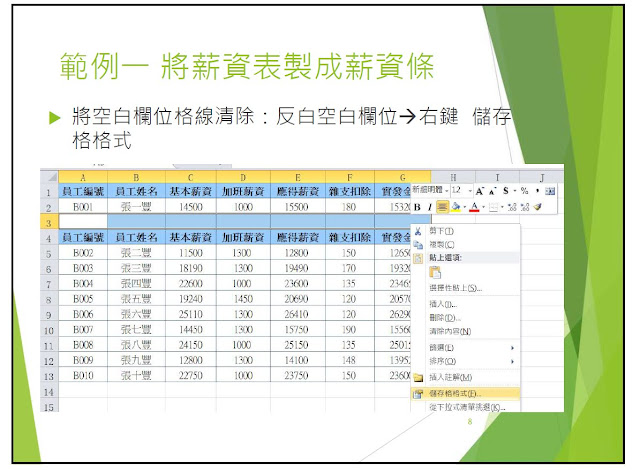Screen dimensions: 640x470
Task: Click cell with name 張五豐
Action: [x=136, y=299]
